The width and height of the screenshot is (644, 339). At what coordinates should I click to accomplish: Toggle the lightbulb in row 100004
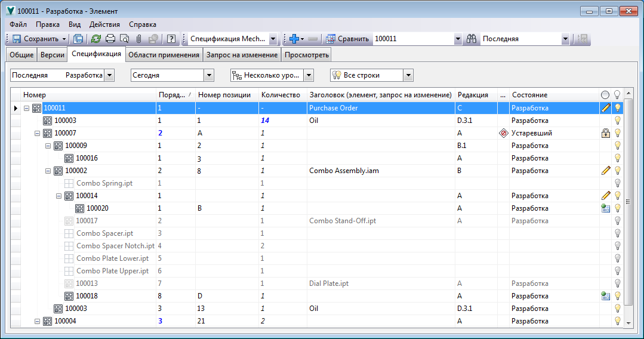(617, 321)
